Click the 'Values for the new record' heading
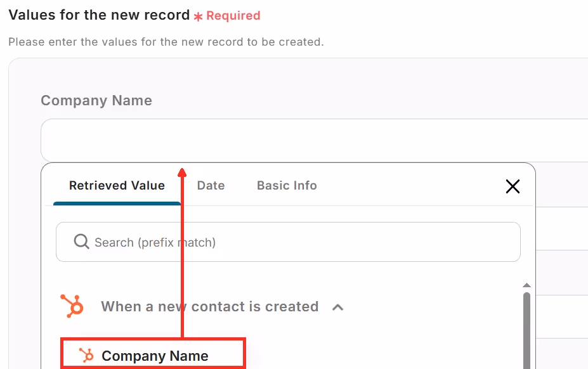Image resolution: width=588 pixels, height=369 pixels. [x=99, y=15]
